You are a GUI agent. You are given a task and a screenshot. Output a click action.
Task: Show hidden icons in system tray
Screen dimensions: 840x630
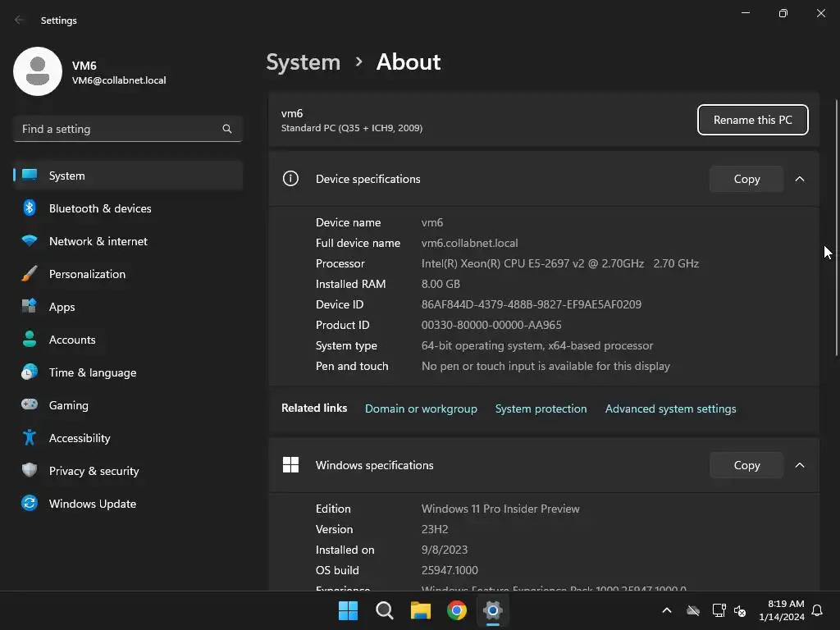pos(667,610)
